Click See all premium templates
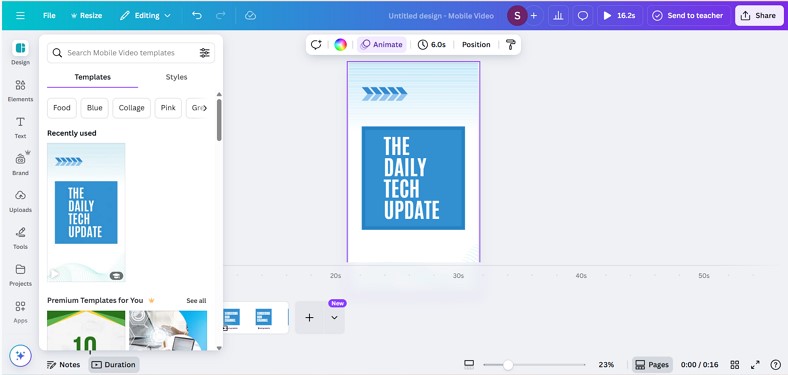This screenshot has height=375, width=788. click(196, 301)
